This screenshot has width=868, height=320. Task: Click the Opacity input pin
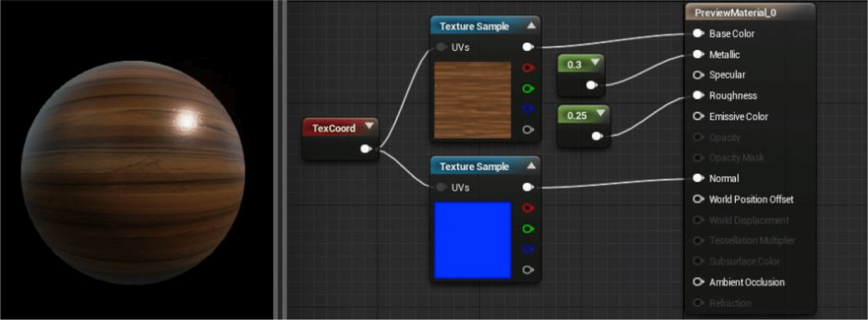click(x=698, y=137)
